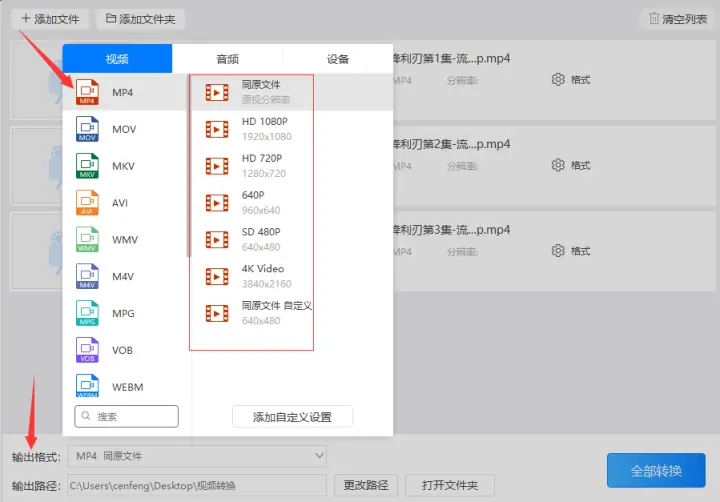Click the 960x640 resolution text
720x502 pixels.
(x=261, y=210)
